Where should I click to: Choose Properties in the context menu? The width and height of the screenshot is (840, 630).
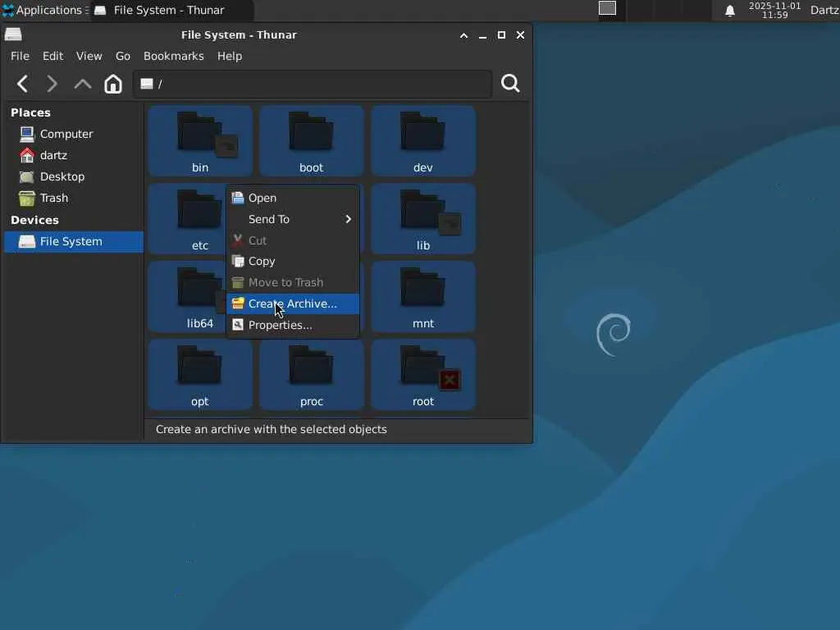pyautogui.click(x=280, y=325)
